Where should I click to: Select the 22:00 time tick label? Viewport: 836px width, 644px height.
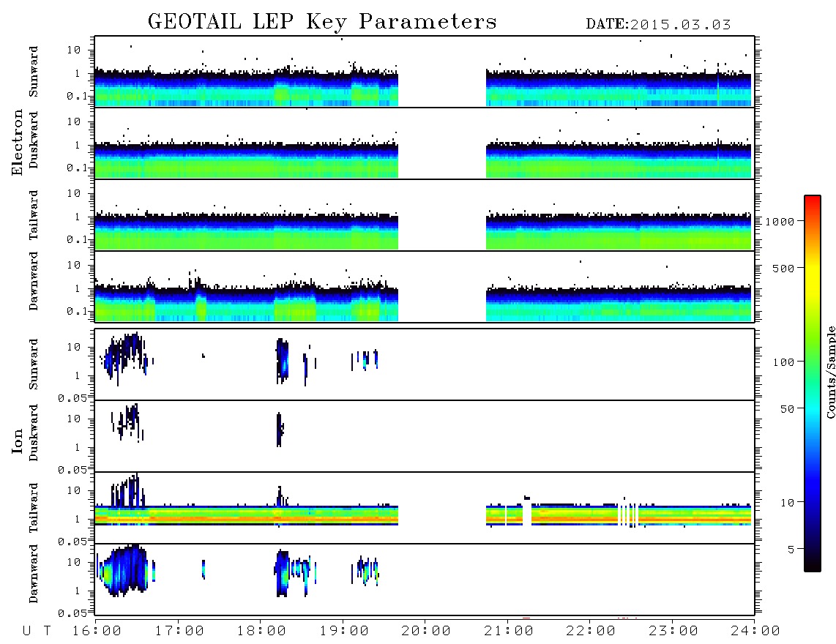(591, 632)
